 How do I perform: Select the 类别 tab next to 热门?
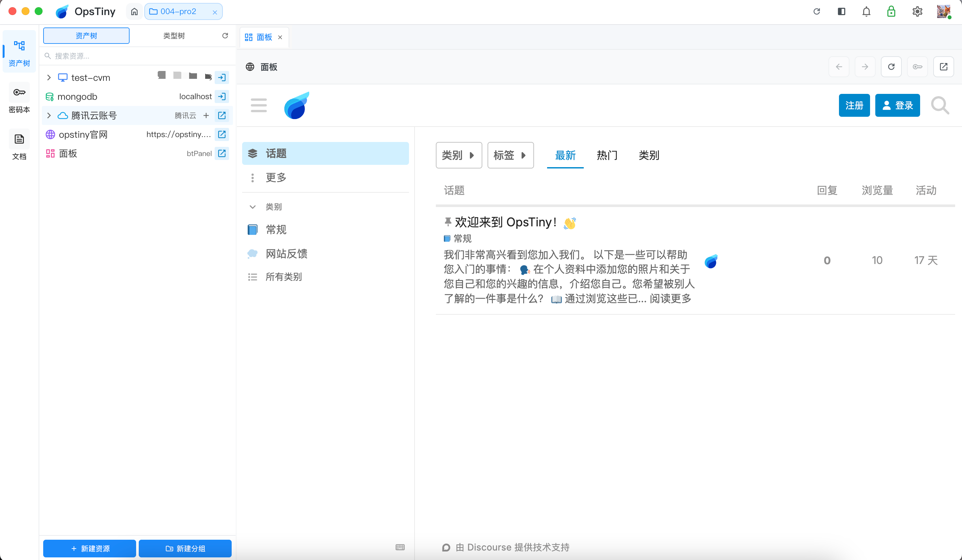click(x=649, y=155)
